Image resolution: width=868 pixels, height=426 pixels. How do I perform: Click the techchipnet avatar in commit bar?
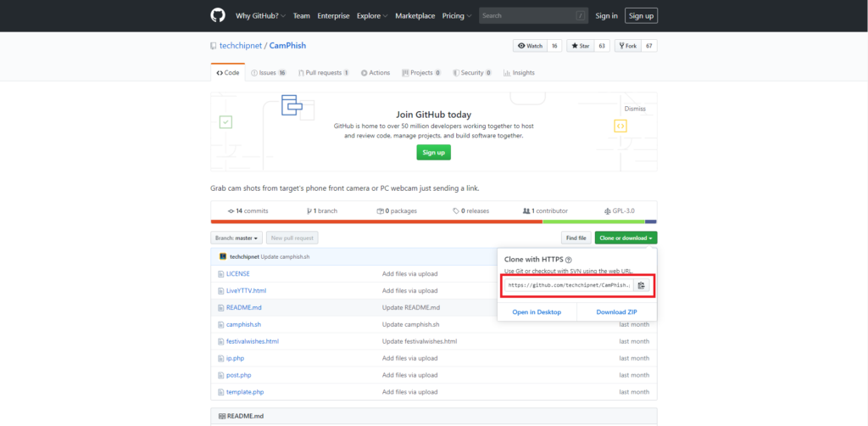point(223,256)
